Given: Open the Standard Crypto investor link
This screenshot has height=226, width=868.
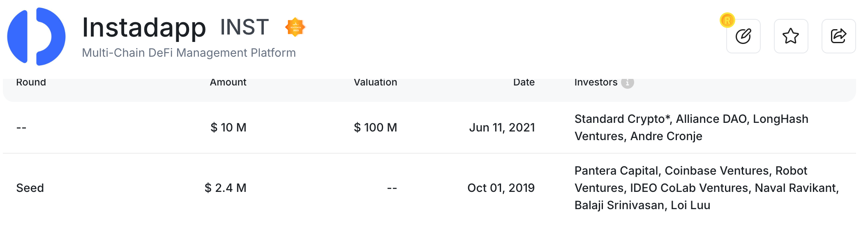Looking at the screenshot, I should [621, 119].
